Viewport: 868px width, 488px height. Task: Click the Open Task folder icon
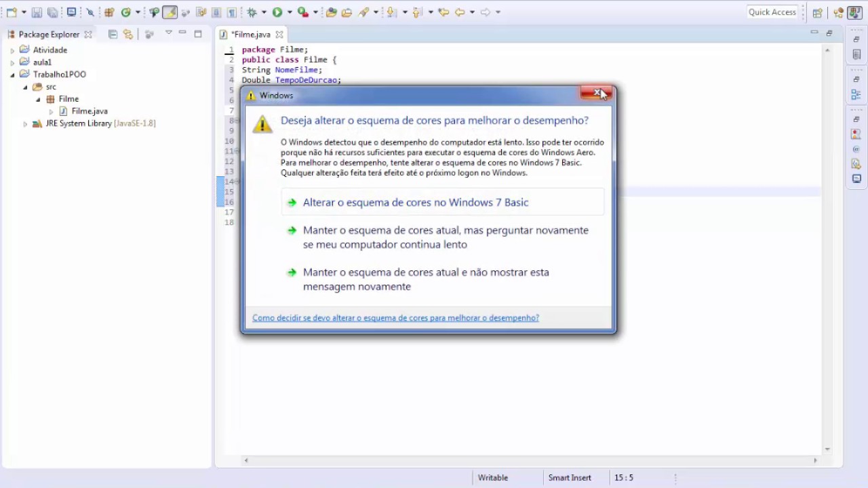tap(347, 12)
